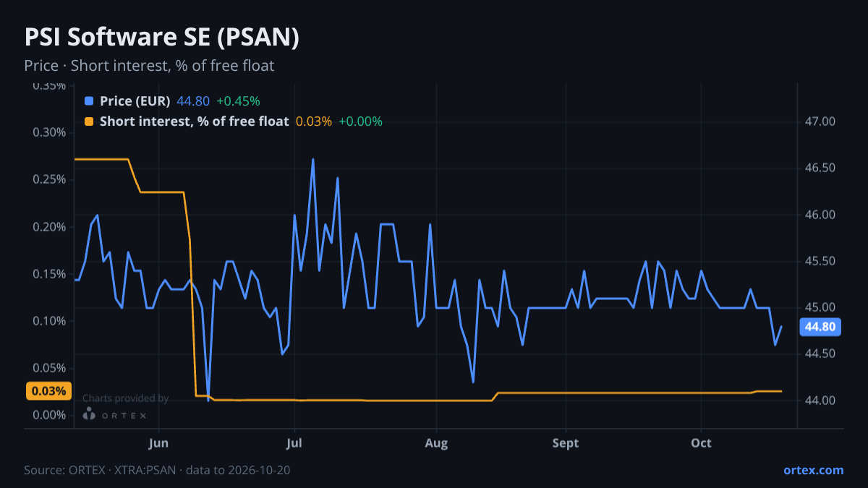Click the 44.50 right axis label

coord(820,354)
